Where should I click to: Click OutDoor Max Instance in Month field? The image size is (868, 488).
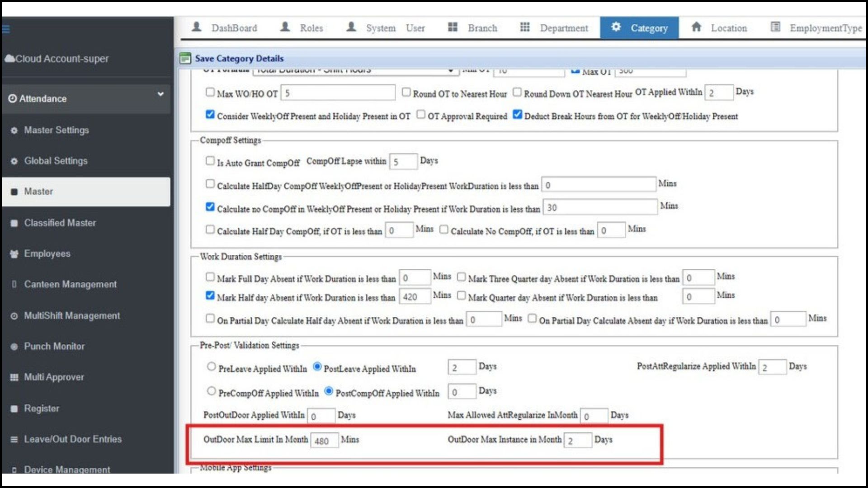(578, 440)
